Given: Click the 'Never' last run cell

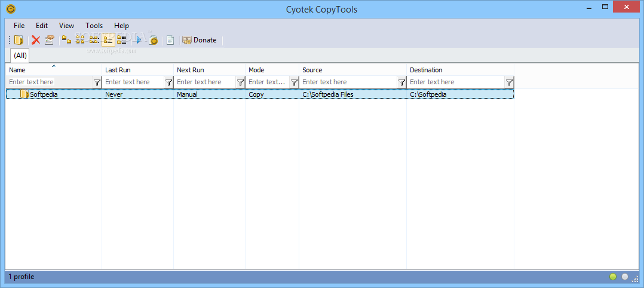Looking at the screenshot, I should (x=137, y=94).
